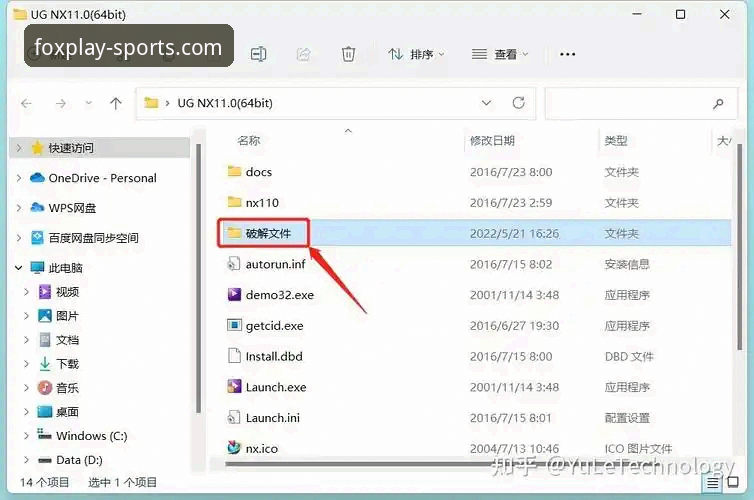Select OneDrive - Personal in sidebar

click(102, 178)
